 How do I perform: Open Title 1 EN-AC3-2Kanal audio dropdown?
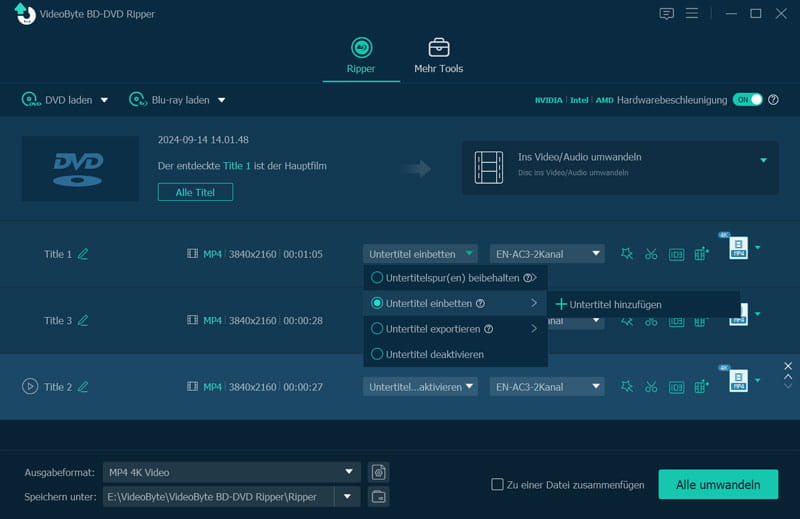pyautogui.click(x=547, y=254)
